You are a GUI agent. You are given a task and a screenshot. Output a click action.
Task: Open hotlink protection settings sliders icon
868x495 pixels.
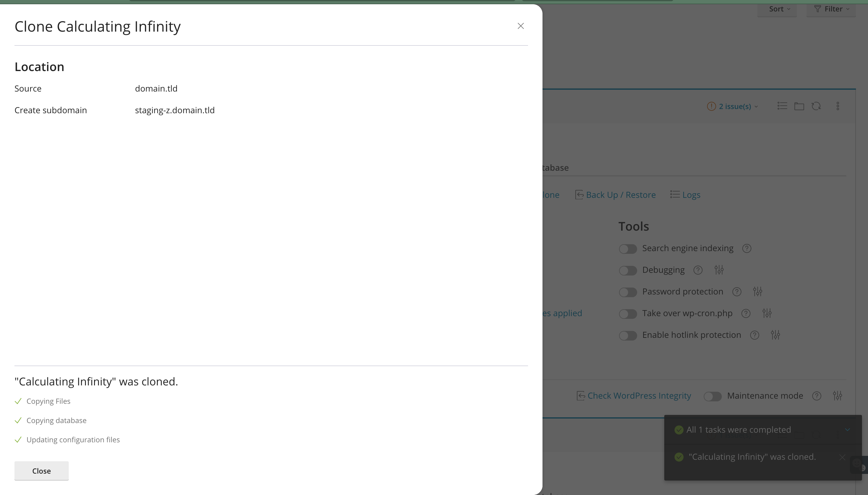pos(775,335)
